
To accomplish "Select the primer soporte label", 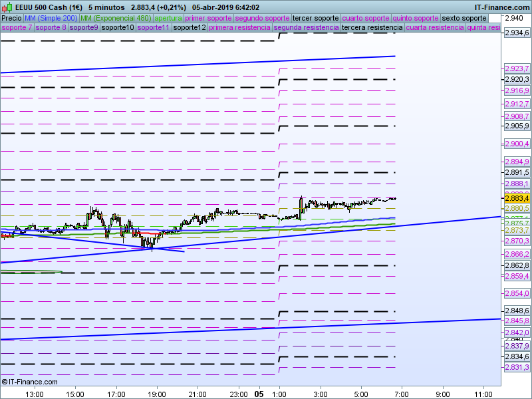I will point(208,19).
